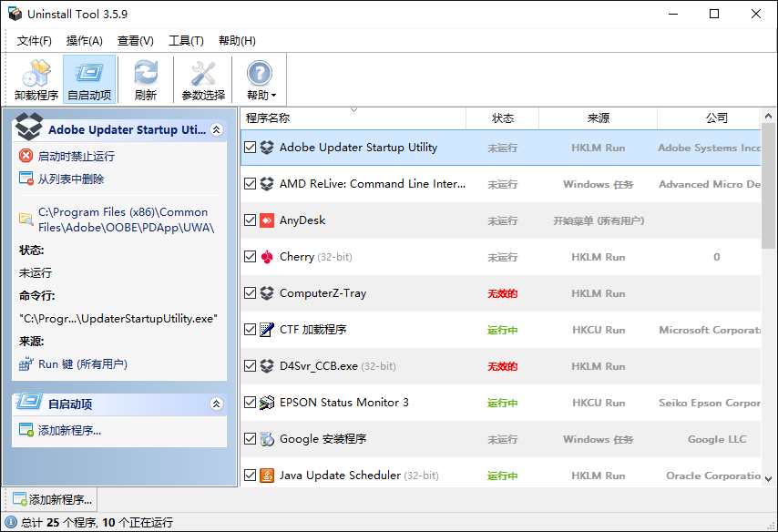Click the 启动时禁止运行 link
Image resolution: width=778 pixels, height=532 pixels.
click(x=77, y=157)
